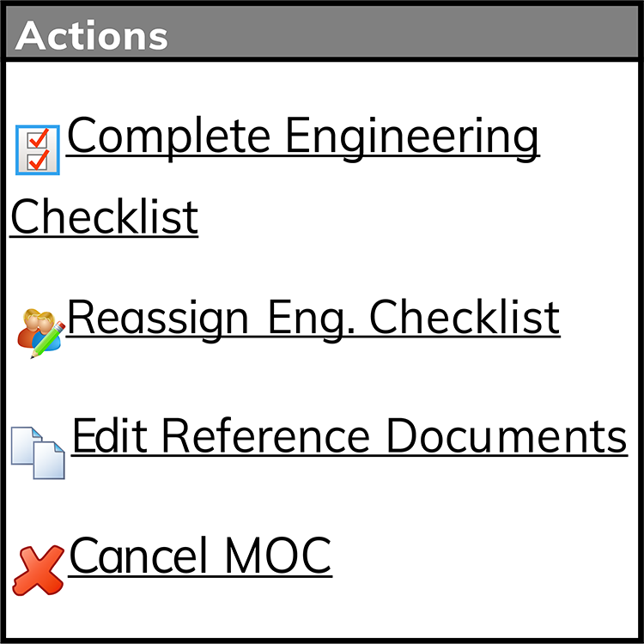Viewport: 644px width, 644px height.
Task: Select the Reassign Eng. Checklist link
Action: [313, 320]
